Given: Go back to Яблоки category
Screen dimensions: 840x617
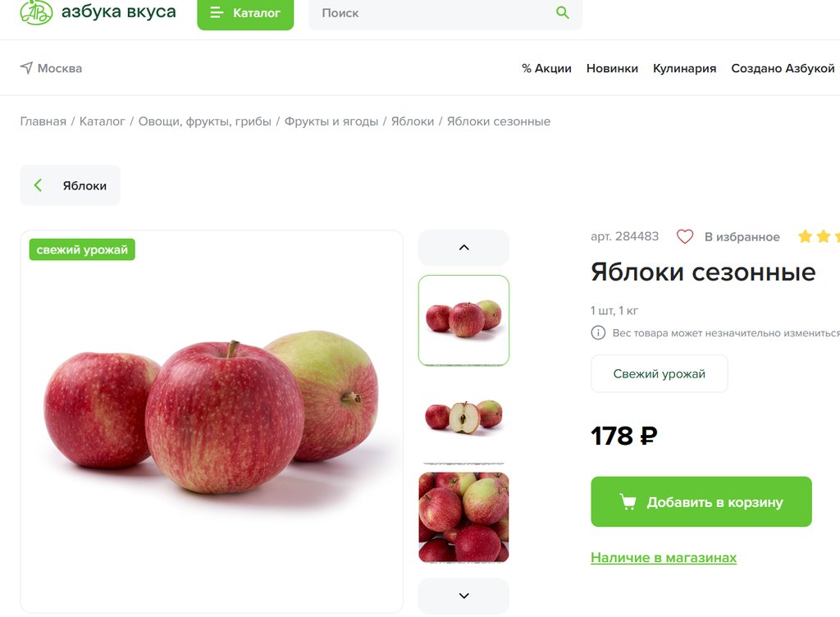Looking at the screenshot, I should click(71, 185).
